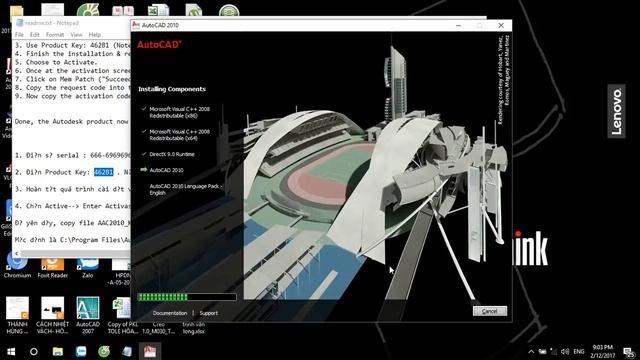
Task: Open the Support link in installer
Action: click(x=209, y=313)
